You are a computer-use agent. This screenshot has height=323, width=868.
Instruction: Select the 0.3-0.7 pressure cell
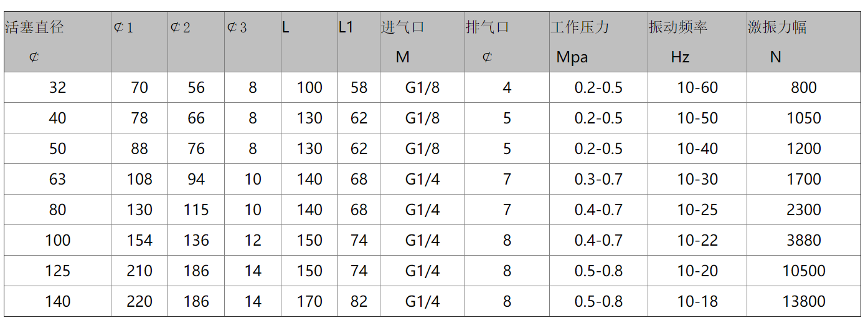pos(598,180)
